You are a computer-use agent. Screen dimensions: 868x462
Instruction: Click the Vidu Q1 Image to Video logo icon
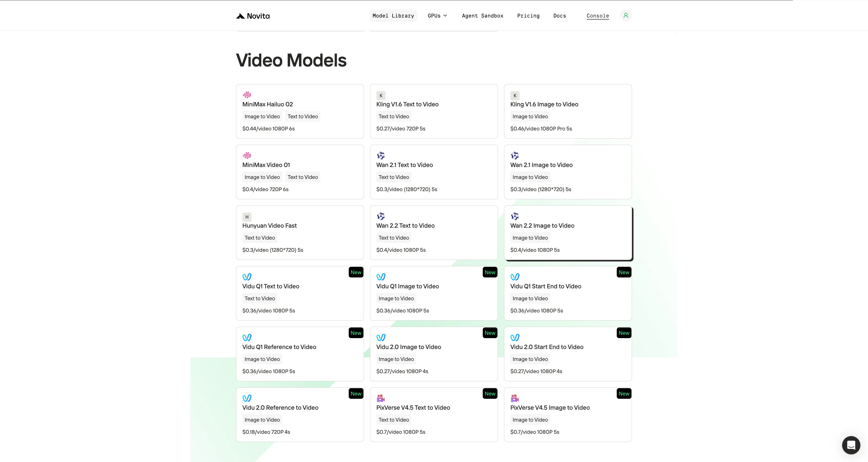pos(381,277)
